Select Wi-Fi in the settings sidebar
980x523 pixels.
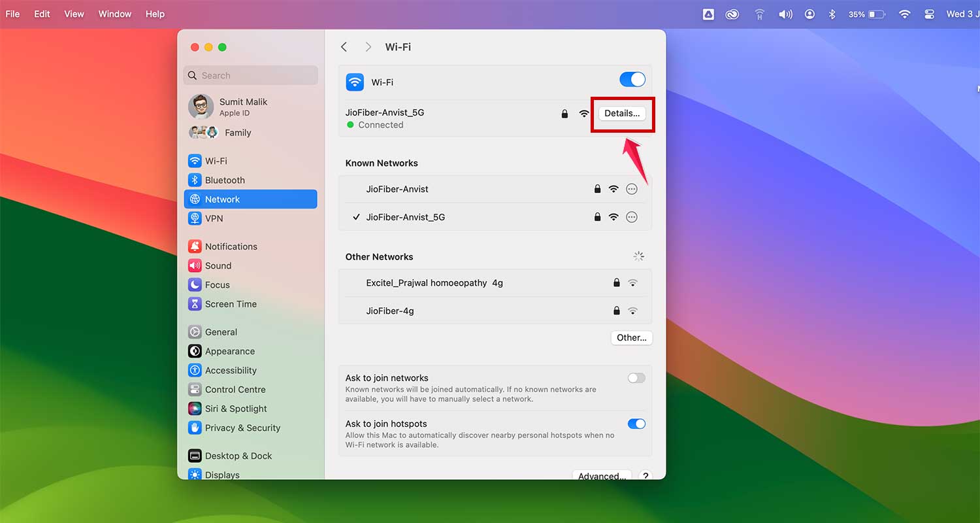216,161
